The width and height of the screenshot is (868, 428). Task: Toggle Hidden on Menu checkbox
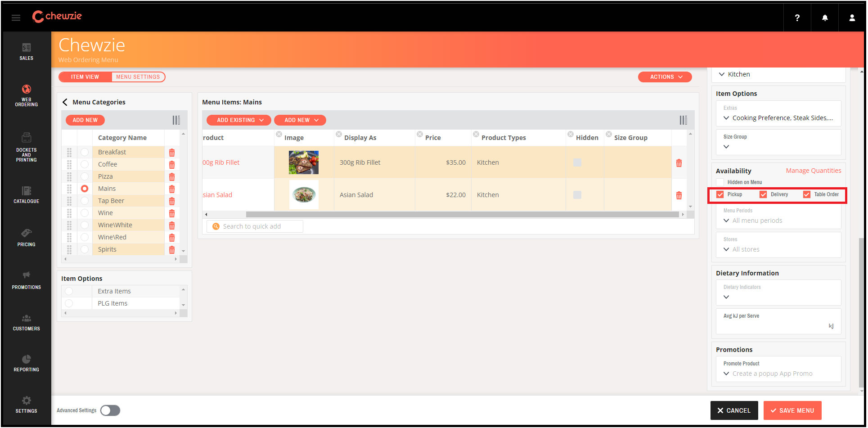tap(720, 182)
